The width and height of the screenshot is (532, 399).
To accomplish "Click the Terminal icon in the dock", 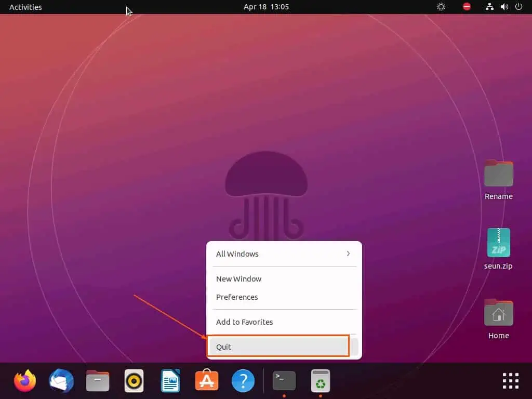I will coord(284,381).
